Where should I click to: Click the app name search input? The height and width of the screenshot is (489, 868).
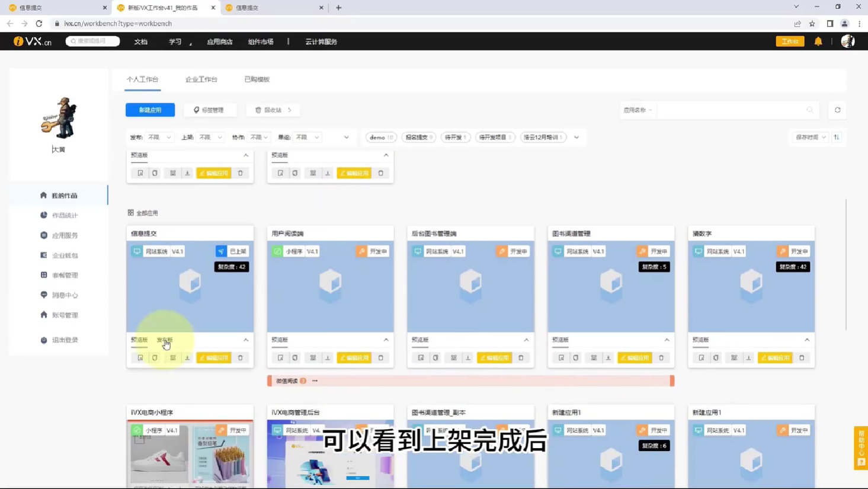point(730,110)
